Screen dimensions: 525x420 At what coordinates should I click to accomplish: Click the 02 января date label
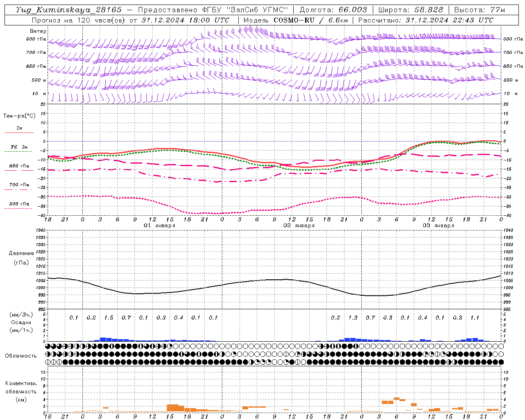click(x=299, y=226)
